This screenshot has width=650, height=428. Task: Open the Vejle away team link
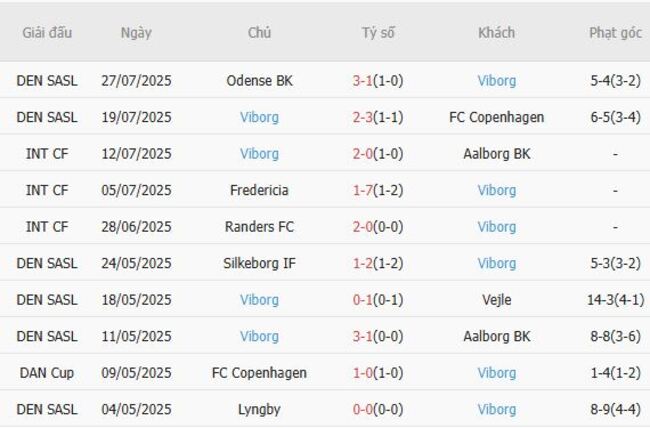496,300
